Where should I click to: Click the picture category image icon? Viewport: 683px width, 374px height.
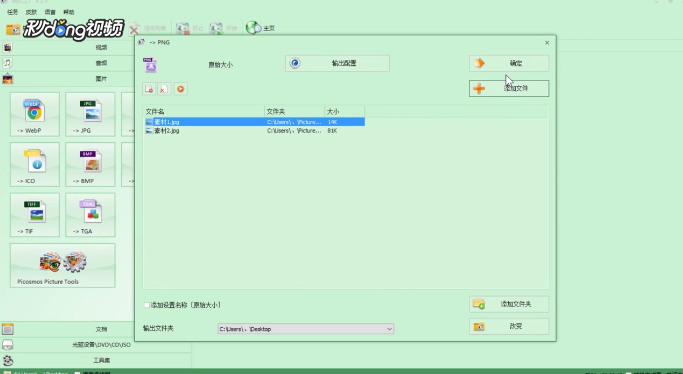click(7, 79)
